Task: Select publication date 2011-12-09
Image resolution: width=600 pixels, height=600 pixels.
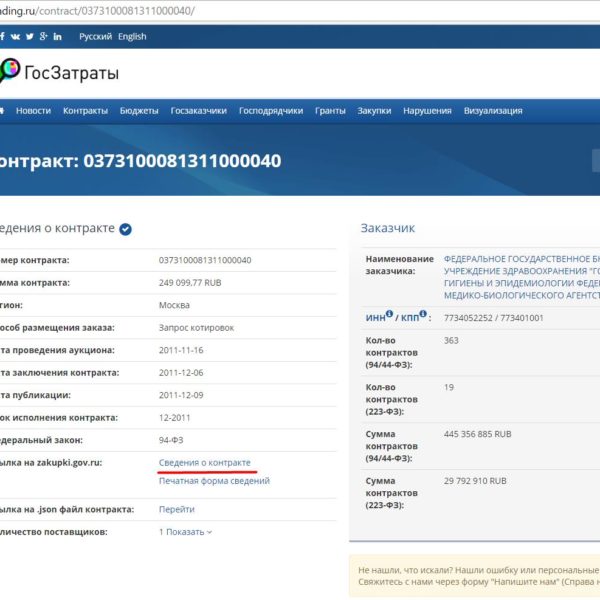Action: [181, 395]
